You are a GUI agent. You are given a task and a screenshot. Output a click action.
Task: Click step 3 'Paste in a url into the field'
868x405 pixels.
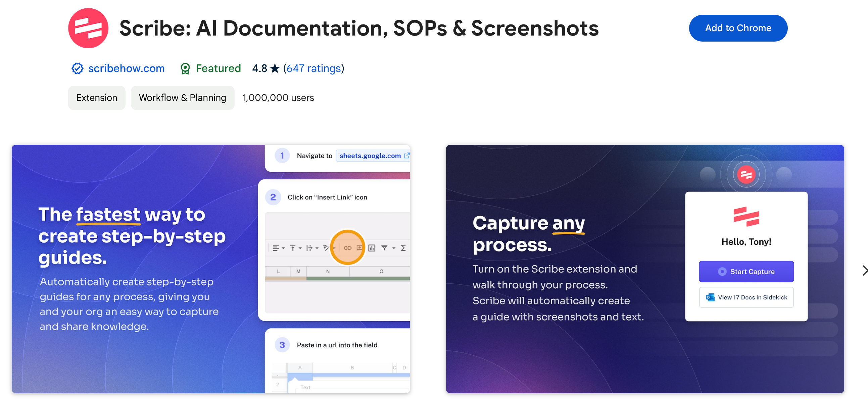337,345
